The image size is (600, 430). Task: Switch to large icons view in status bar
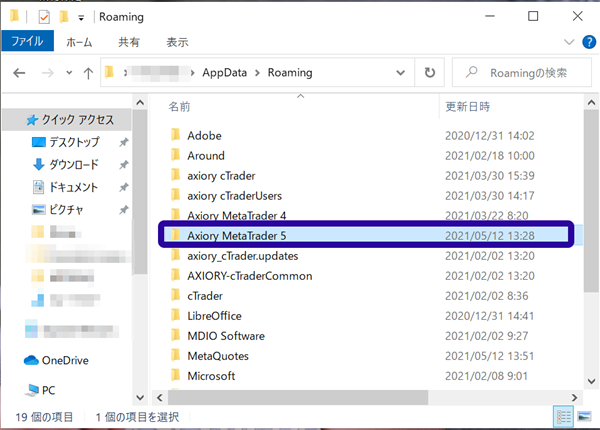584,417
